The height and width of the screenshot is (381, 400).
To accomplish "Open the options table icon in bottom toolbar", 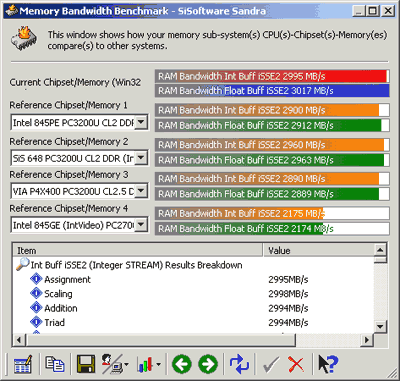I will tap(23, 364).
